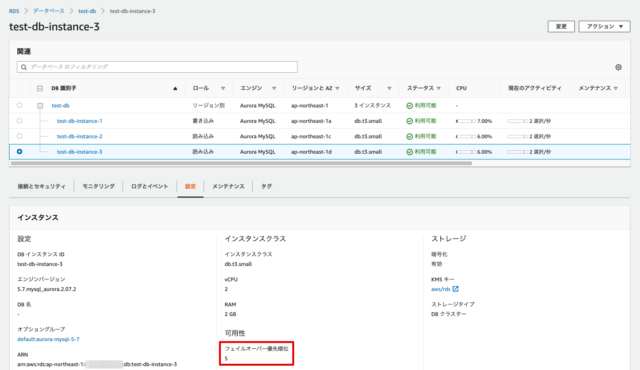Click the DB クラスター storage type value
This screenshot has width=640, height=370.
click(x=449, y=314)
